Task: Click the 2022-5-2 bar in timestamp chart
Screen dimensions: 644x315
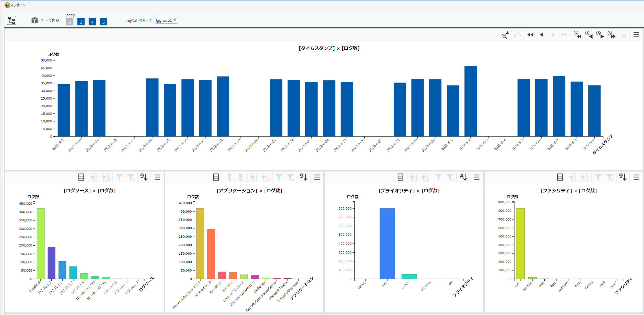Action: tap(470, 101)
